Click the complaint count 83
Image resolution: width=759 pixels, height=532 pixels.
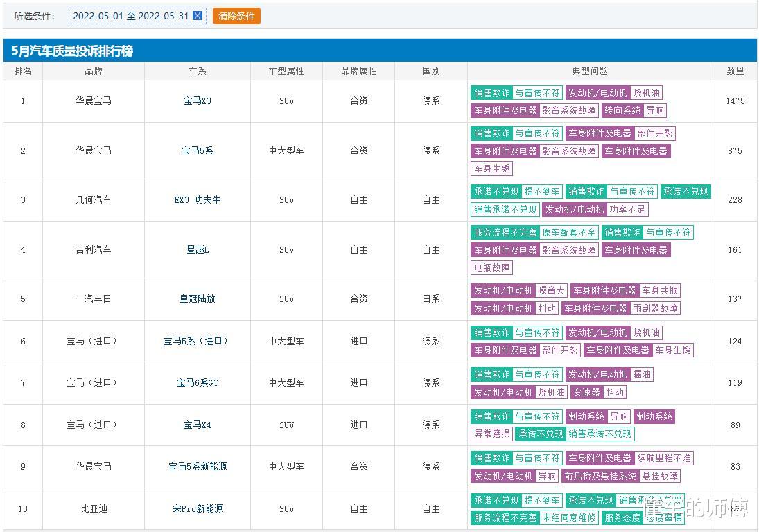(735, 467)
